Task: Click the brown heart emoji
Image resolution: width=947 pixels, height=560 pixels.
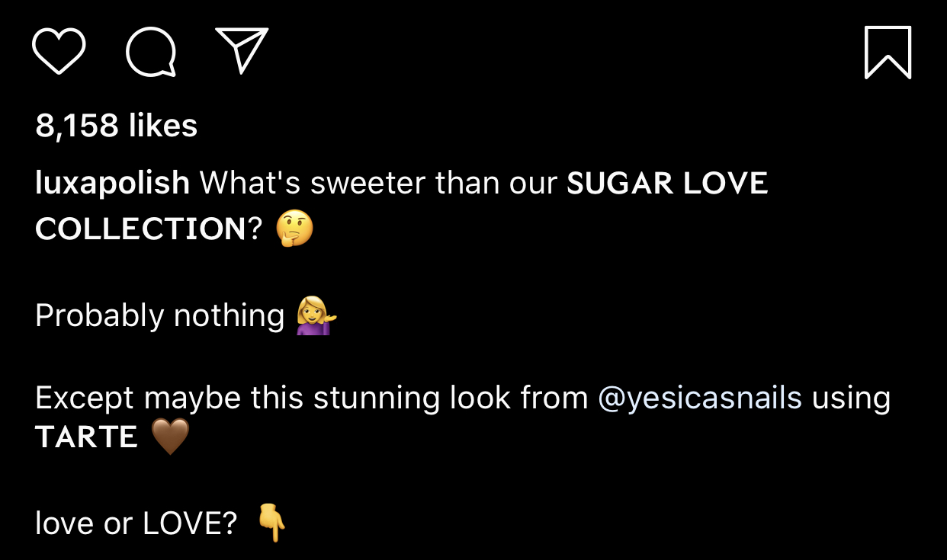Action: tap(170, 437)
